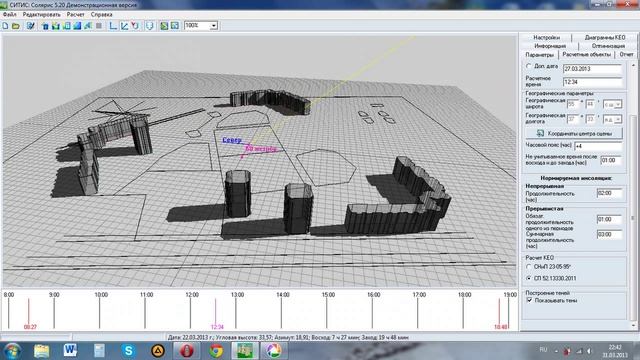Click the green scene view toolbar icon

pos(164,26)
